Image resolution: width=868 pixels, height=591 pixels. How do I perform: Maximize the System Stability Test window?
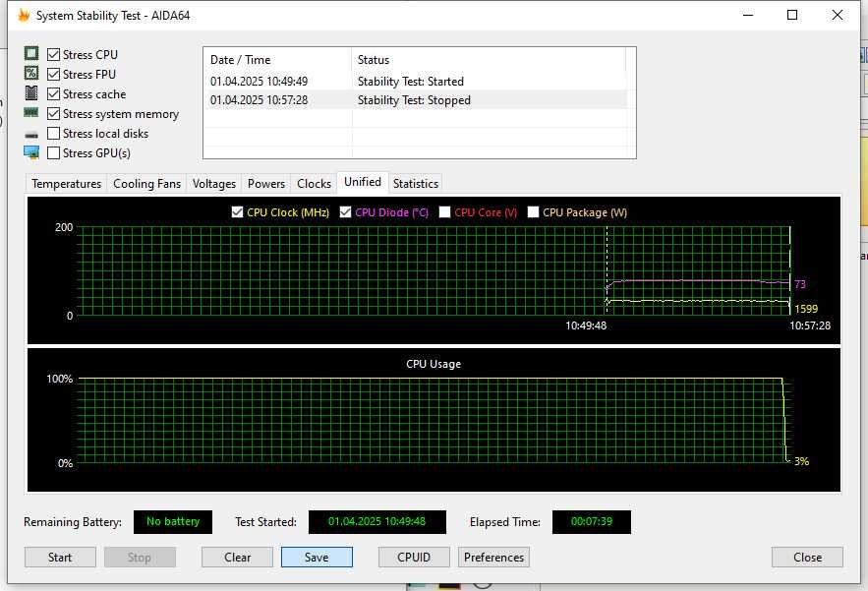coord(792,15)
